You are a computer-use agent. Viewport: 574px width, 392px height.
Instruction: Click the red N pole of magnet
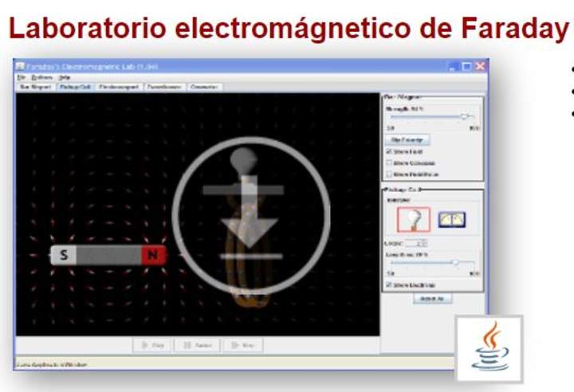152,255
